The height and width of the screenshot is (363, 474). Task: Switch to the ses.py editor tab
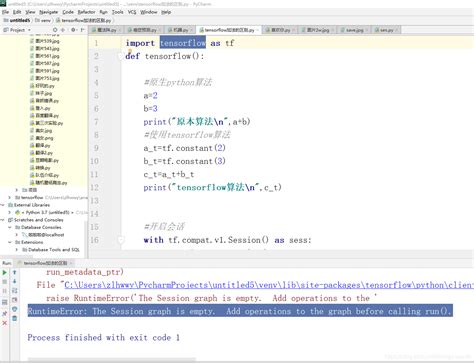pos(386,30)
